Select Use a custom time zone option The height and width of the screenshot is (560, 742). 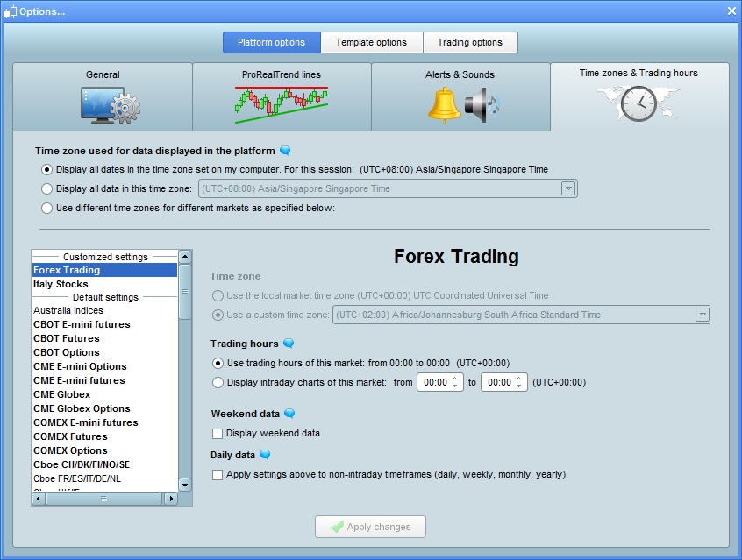pos(218,315)
